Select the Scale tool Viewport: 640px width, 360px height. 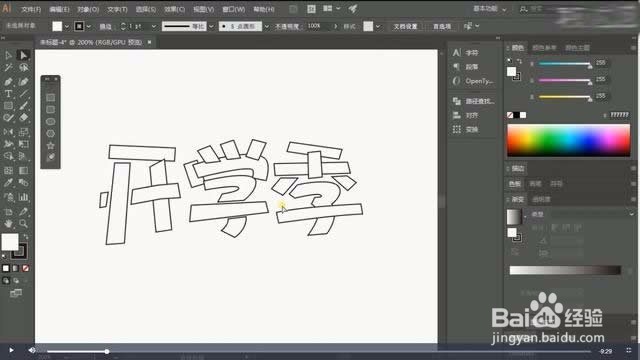coord(24,132)
